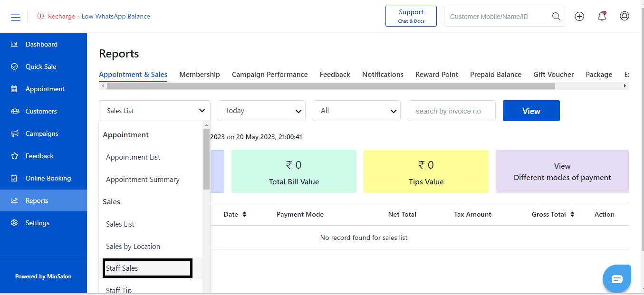Switch to Reward Point tab
Viewport: 644px width, 295px height.
(x=437, y=75)
